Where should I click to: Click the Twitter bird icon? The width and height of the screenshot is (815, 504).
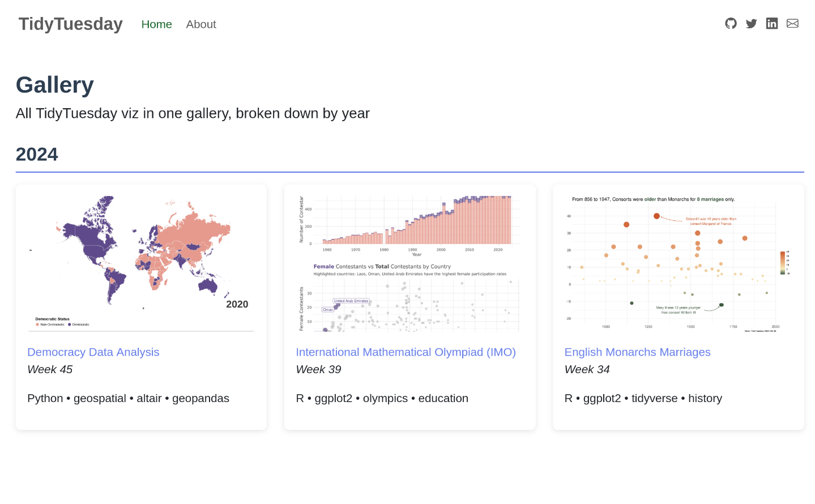(x=751, y=23)
